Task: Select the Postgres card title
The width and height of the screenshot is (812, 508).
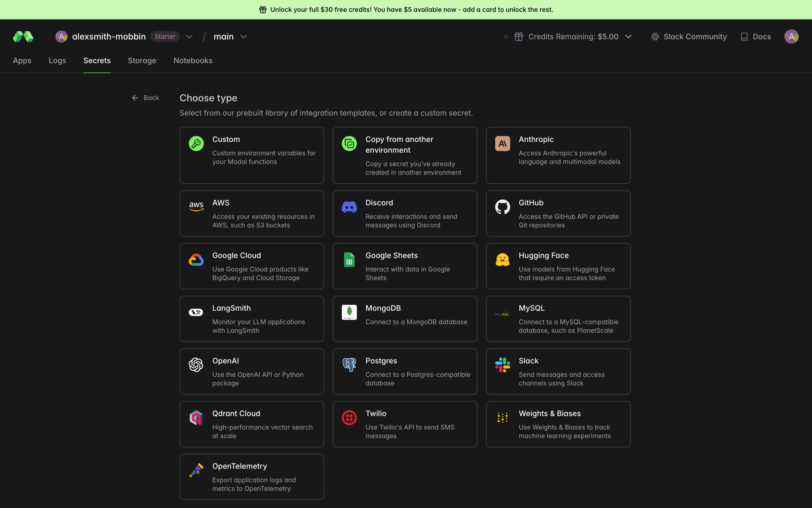Action: 381,361
